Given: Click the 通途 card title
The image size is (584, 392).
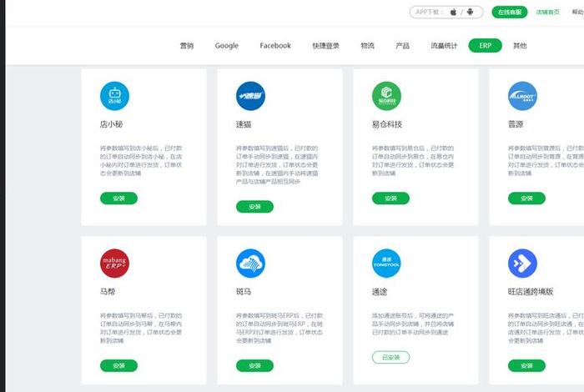Looking at the screenshot, I should point(380,291).
